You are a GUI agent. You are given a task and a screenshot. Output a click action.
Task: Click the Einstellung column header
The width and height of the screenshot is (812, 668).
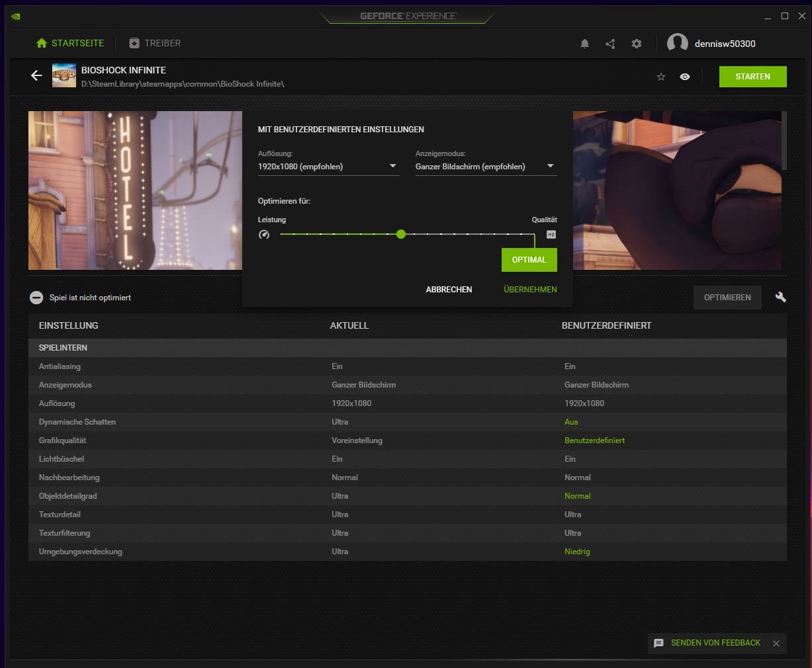coord(69,325)
